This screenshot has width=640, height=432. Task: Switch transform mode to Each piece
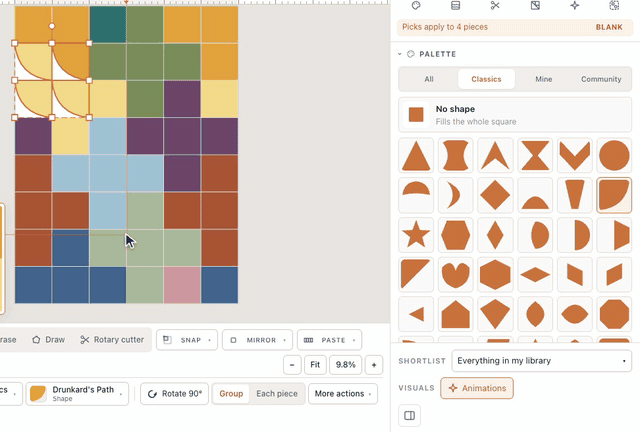277,394
